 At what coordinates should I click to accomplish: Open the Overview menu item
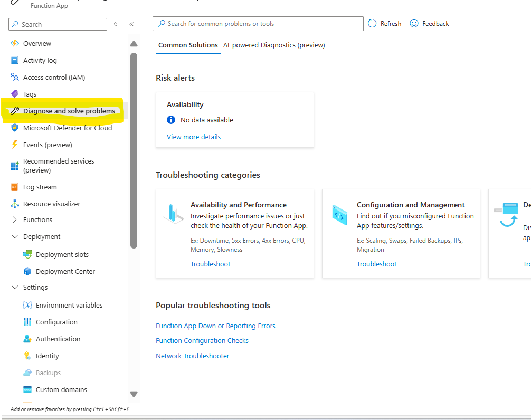coord(37,43)
